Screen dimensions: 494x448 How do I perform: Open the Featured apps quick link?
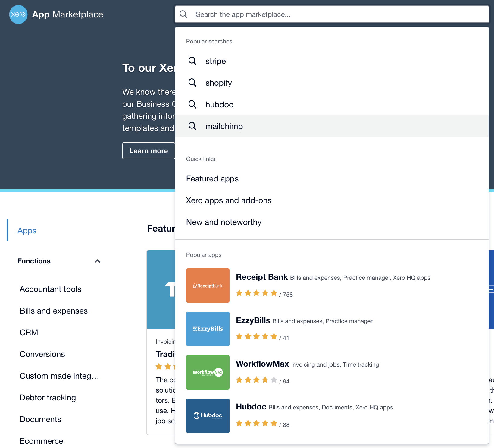coord(212,179)
